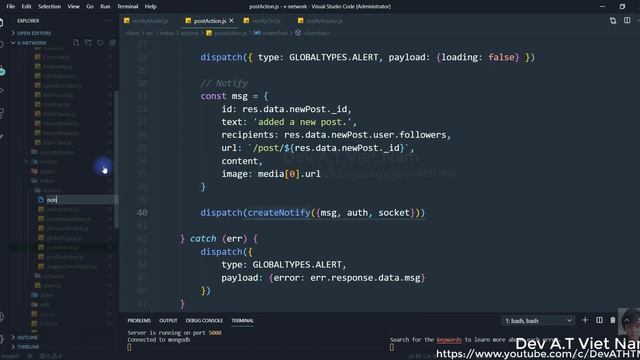Open the File menu
The width and height of the screenshot is (640, 360).
(11, 7)
